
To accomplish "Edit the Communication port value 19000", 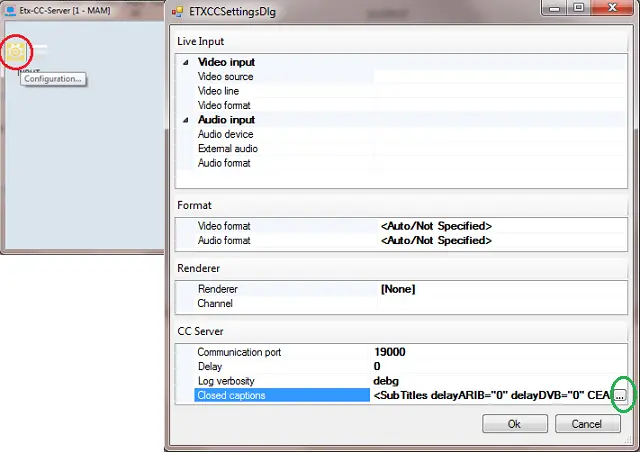I will pos(391,352).
